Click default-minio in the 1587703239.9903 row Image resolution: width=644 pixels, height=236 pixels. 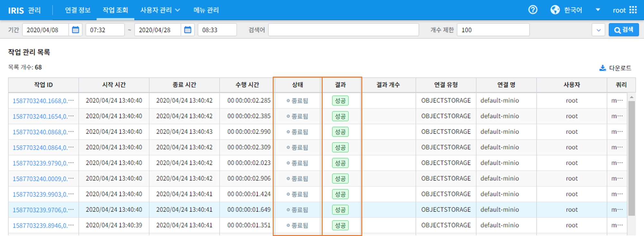pos(500,194)
